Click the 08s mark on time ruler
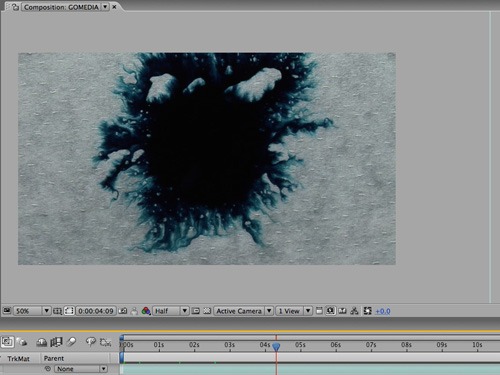This screenshot has width=500, height=375. click(406, 345)
